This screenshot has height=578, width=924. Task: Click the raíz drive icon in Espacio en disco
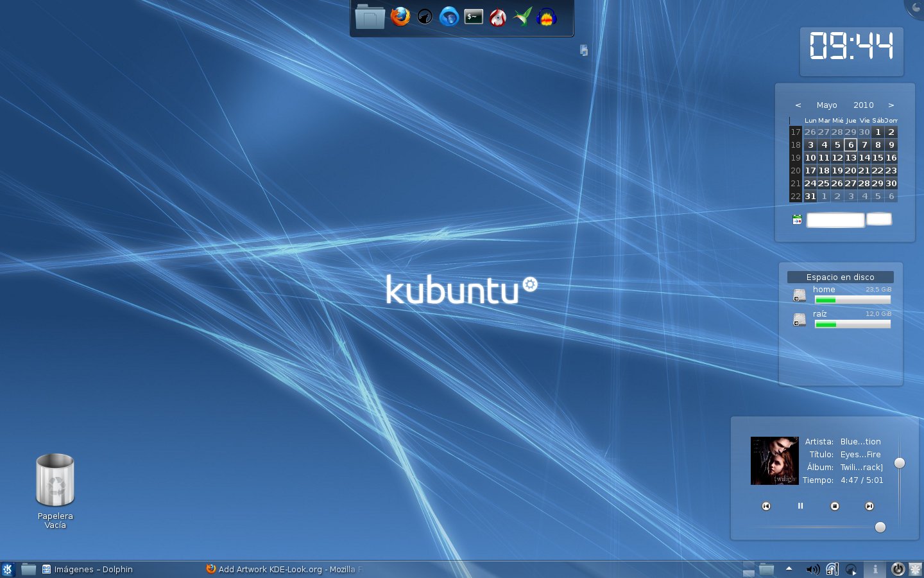(800, 319)
